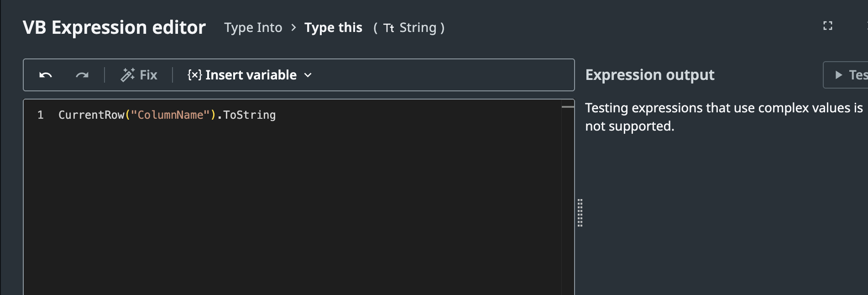Click the Expression output heading
The height and width of the screenshot is (295, 868).
[649, 75]
